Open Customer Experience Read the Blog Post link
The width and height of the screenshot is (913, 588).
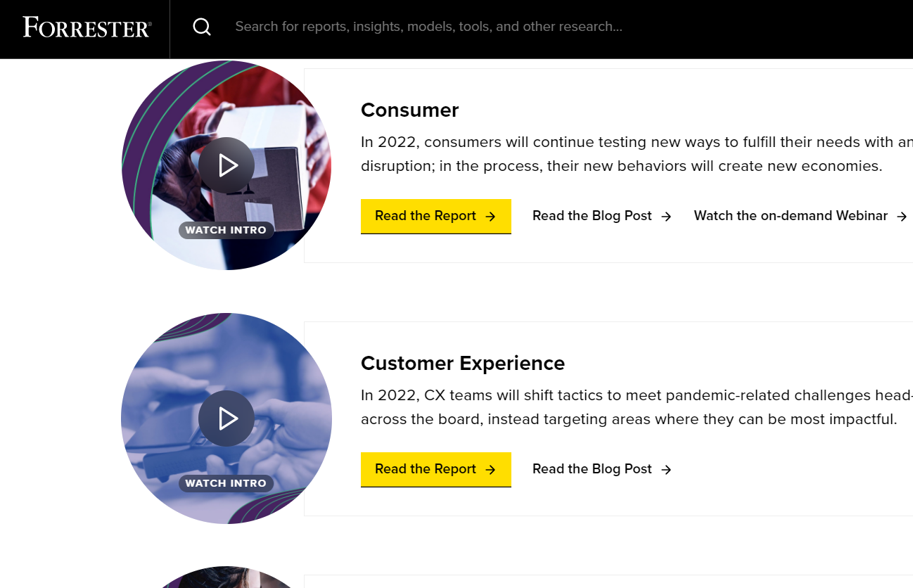pyautogui.click(x=602, y=469)
